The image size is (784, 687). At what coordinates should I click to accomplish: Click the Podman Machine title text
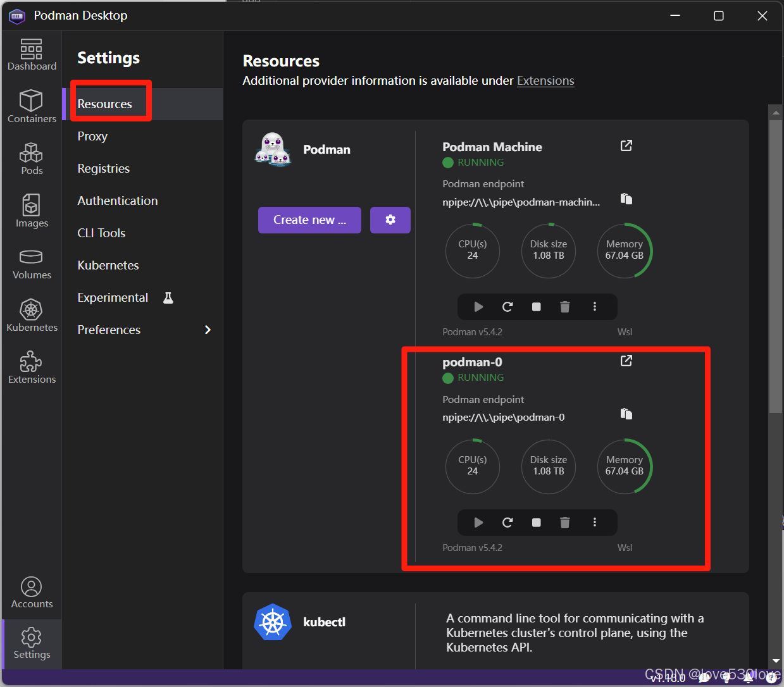(x=492, y=147)
